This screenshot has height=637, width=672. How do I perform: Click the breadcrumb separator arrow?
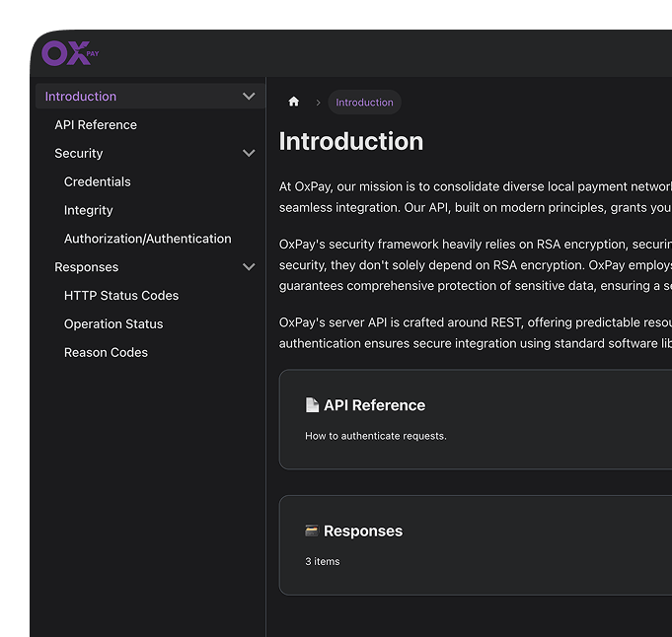click(x=318, y=103)
